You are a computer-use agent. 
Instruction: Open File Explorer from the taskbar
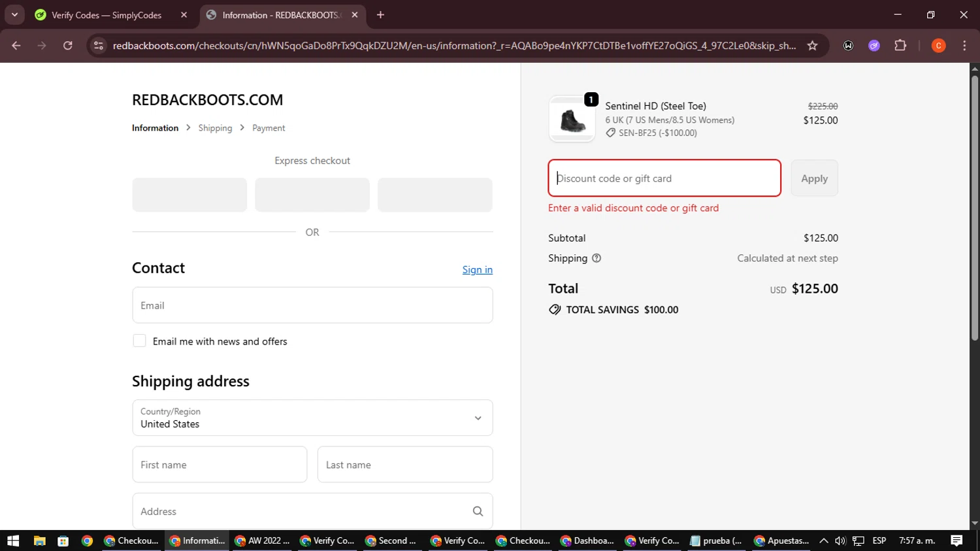click(x=39, y=541)
